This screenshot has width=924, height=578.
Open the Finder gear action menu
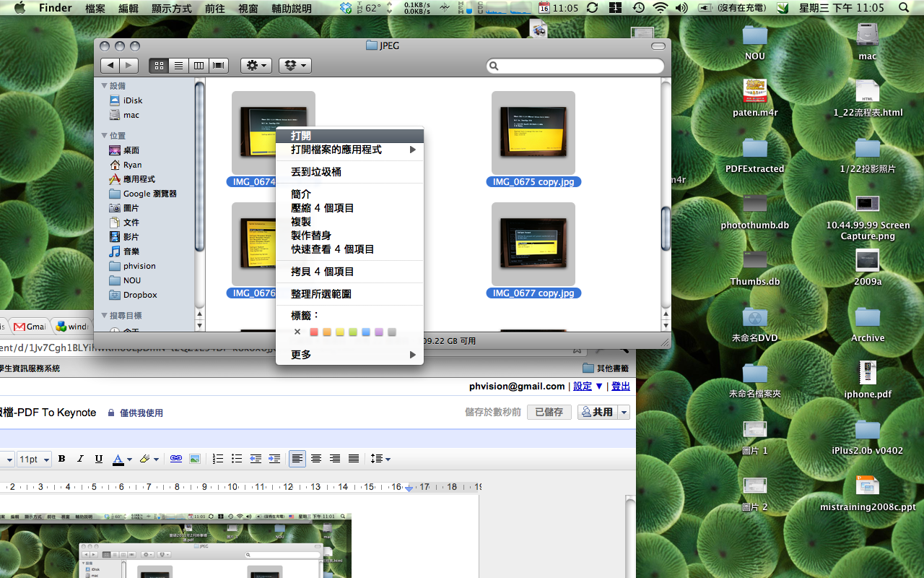click(x=256, y=66)
